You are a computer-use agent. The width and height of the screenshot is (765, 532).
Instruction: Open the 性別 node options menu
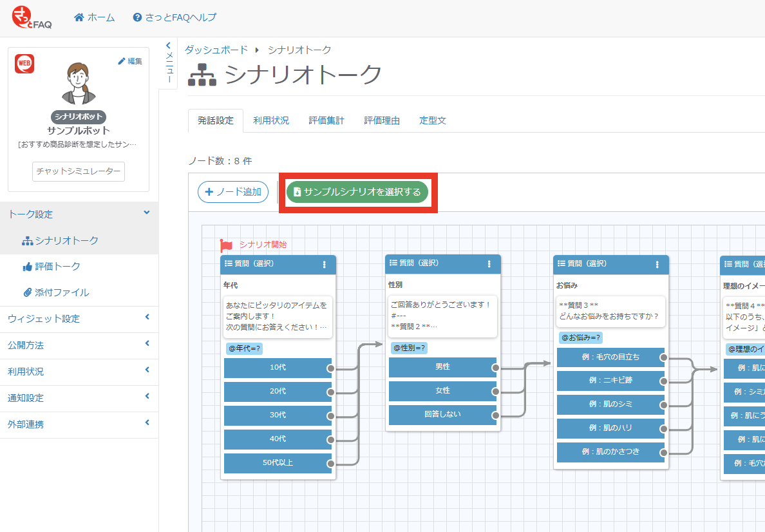click(x=489, y=263)
